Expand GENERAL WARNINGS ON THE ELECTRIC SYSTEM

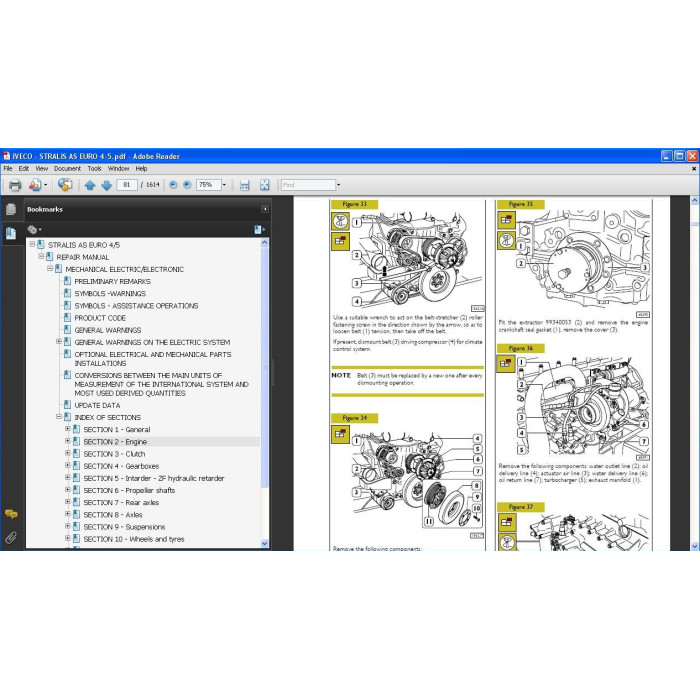(58, 342)
